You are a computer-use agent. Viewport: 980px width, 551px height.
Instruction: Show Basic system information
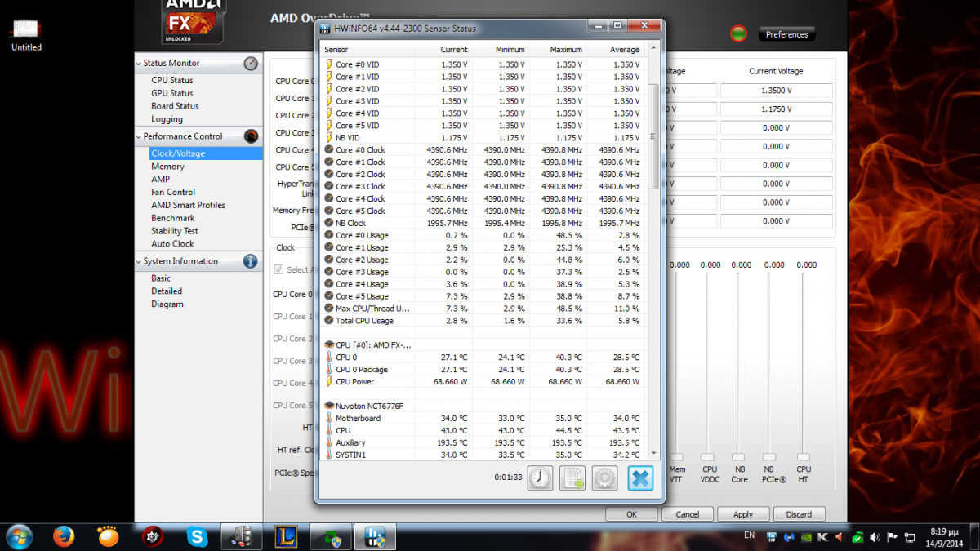tap(161, 278)
